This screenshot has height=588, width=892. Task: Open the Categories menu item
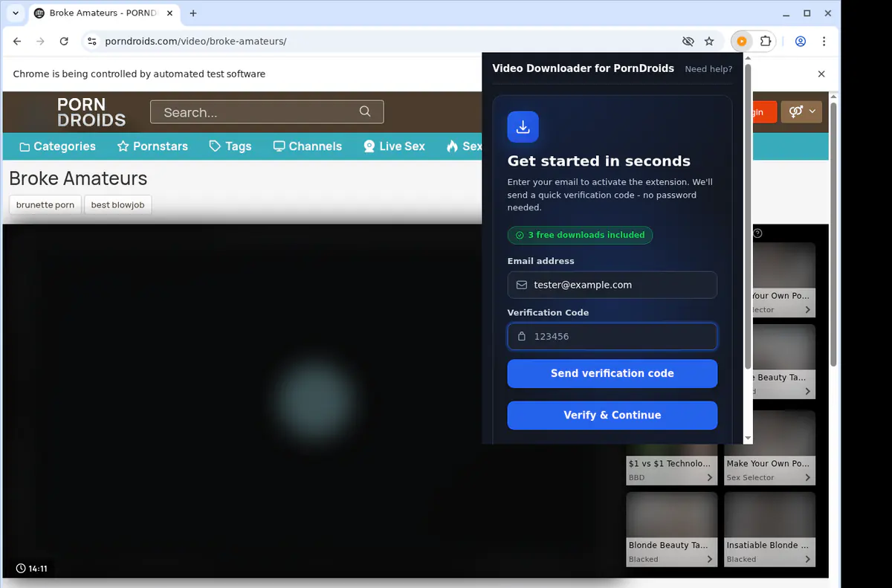(x=57, y=146)
